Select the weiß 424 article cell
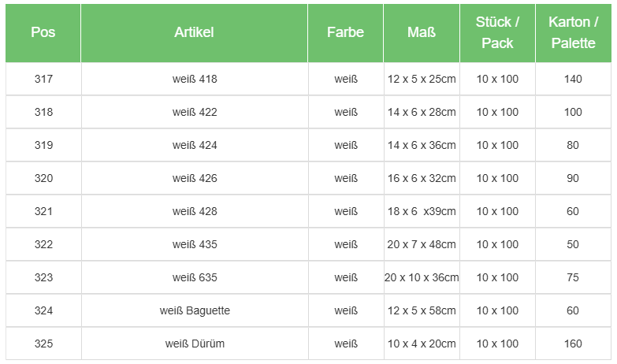 coord(195,145)
